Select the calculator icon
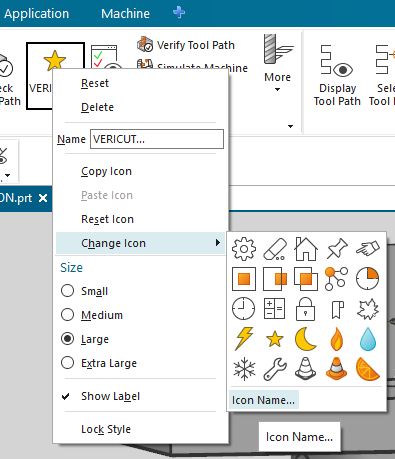 coord(275,309)
